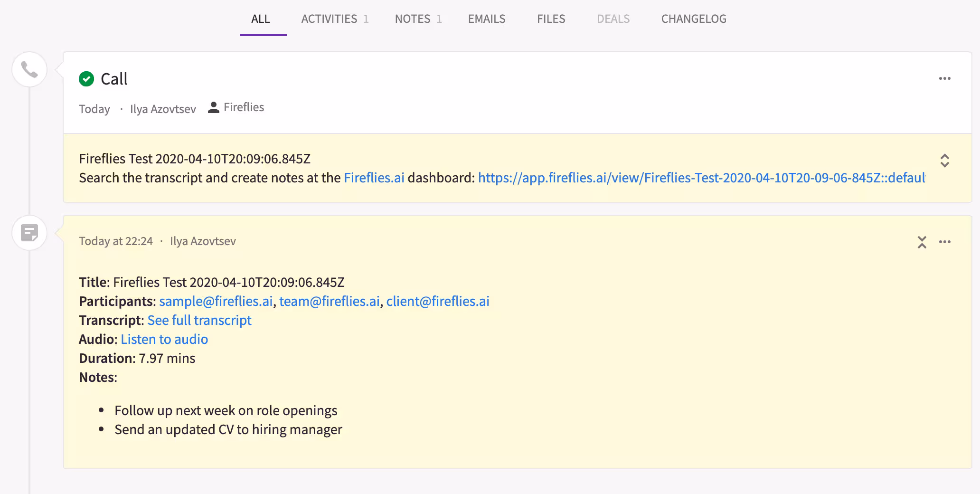Click the client@fireflies.ai participant email
Viewport: 980px width, 494px height.
coord(437,301)
